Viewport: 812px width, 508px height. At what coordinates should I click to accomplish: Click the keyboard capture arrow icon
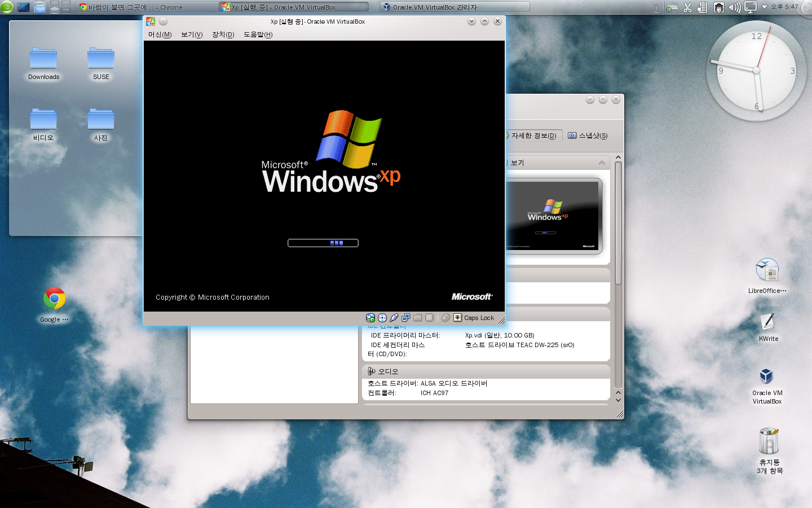(457, 318)
